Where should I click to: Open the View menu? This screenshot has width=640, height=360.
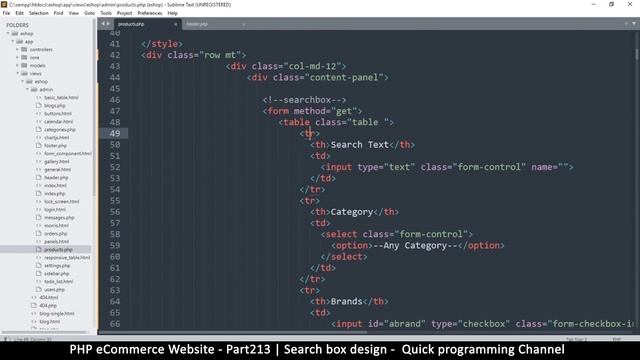point(74,13)
